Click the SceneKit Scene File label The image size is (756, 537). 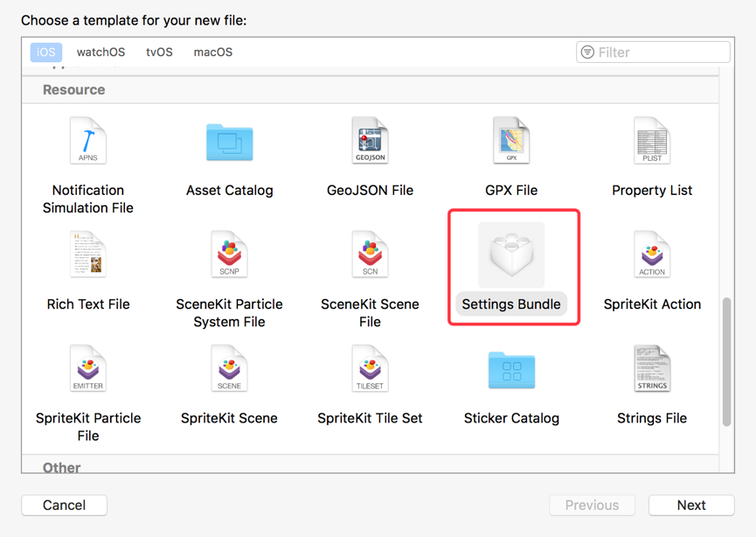371,313
